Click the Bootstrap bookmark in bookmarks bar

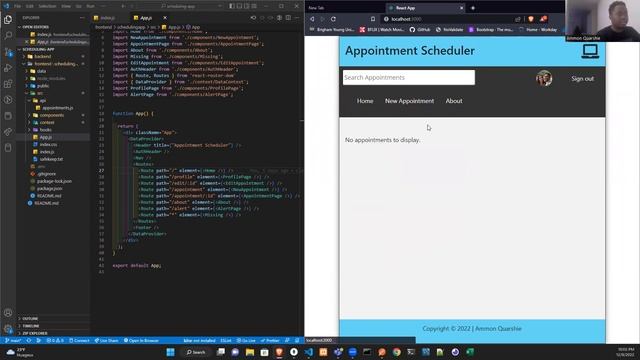point(491,30)
